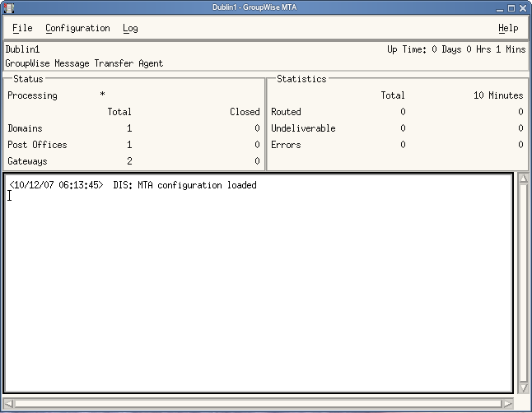Screen dimensions: 532x413
Task: Click the GroupWise MTA title bar icon
Action: coord(9,7)
